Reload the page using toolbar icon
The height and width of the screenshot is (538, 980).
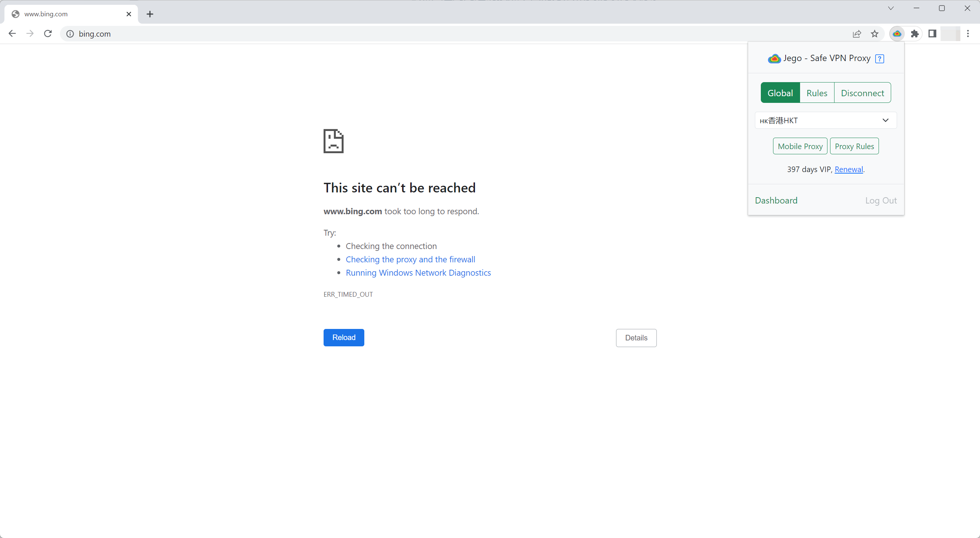click(x=48, y=34)
